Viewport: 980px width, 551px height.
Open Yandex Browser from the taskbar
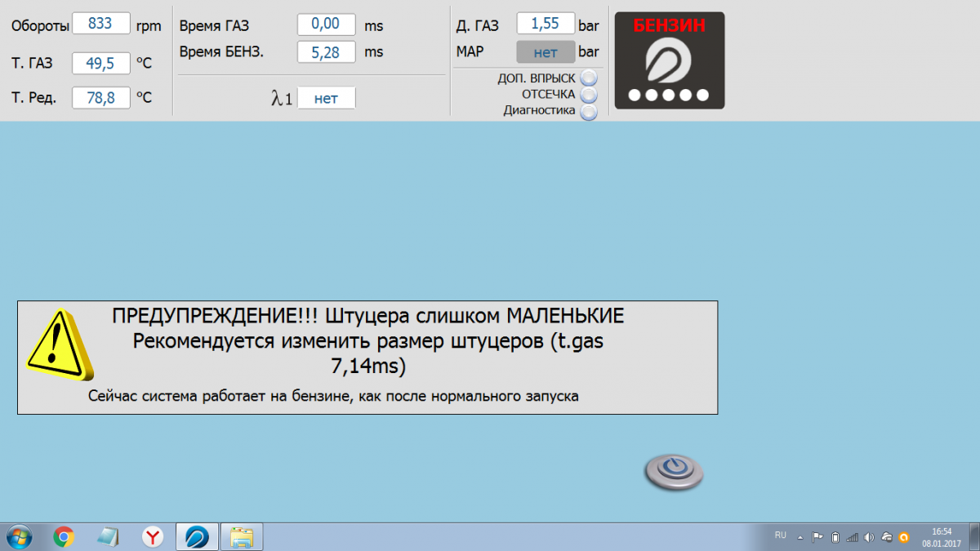click(x=152, y=536)
